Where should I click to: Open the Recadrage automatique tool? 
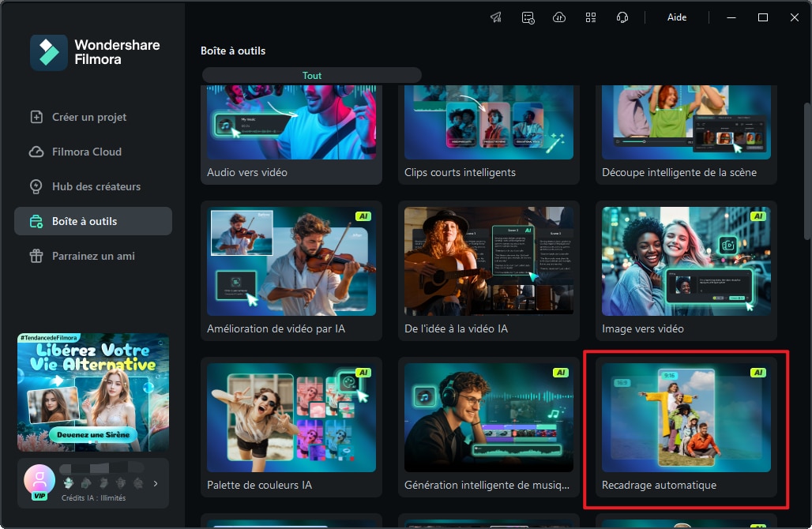(686, 427)
